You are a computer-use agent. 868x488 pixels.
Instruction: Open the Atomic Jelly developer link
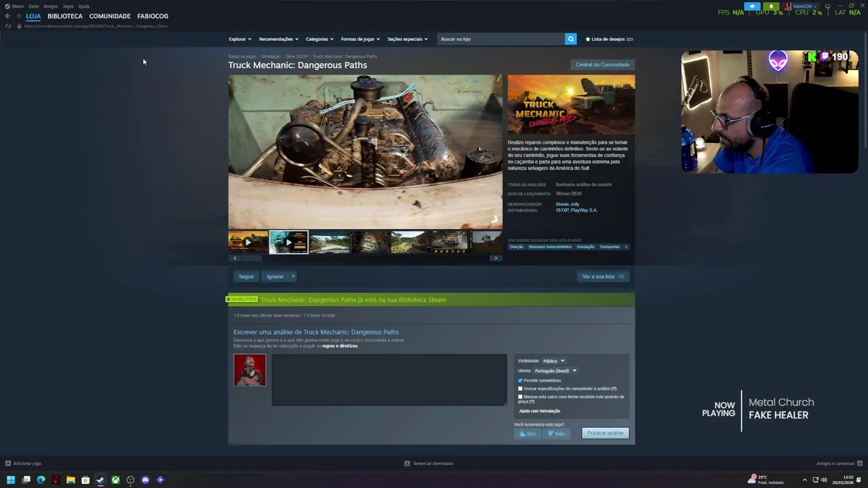coord(568,204)
